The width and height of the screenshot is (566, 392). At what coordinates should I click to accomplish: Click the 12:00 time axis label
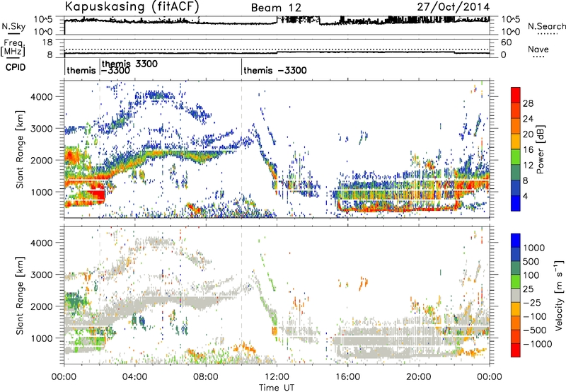coord(277,377)
